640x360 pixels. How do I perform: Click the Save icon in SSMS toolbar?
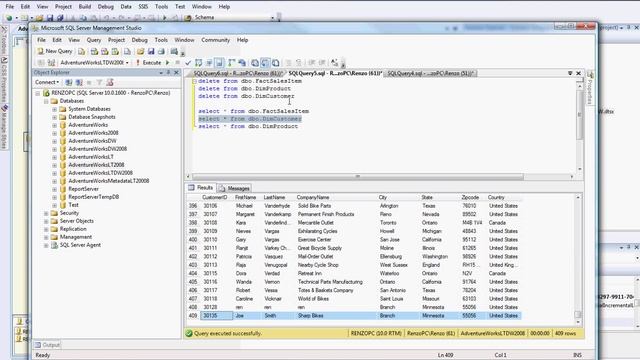tap(151, 51)
